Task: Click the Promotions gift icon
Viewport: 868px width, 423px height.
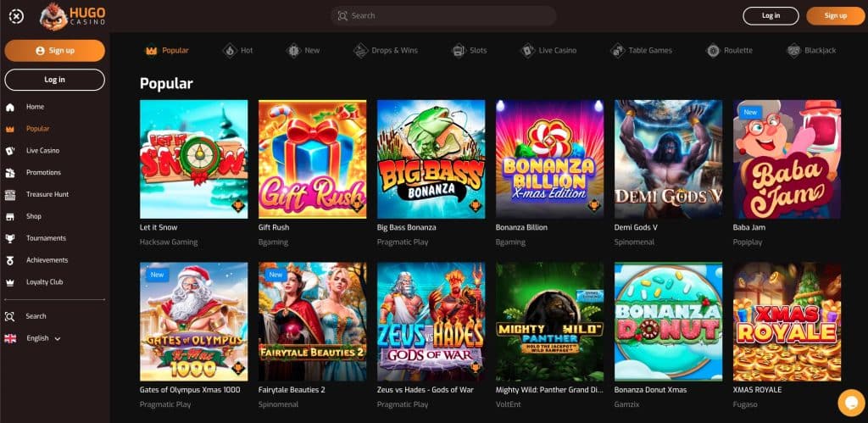Action: [10, 173]
